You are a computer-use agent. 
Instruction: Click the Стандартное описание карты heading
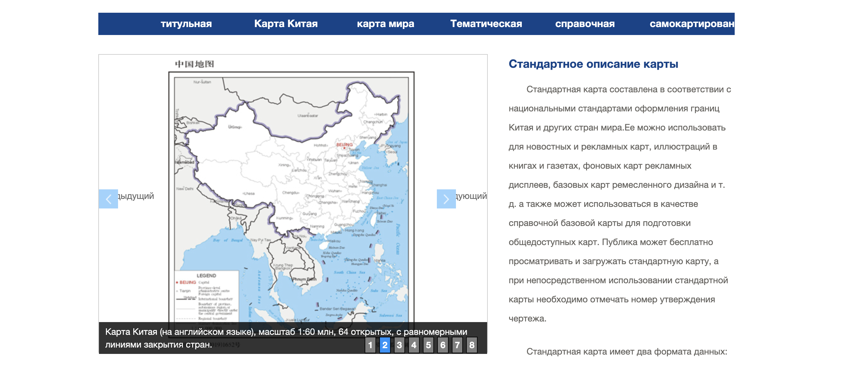(x=593, y=64)
